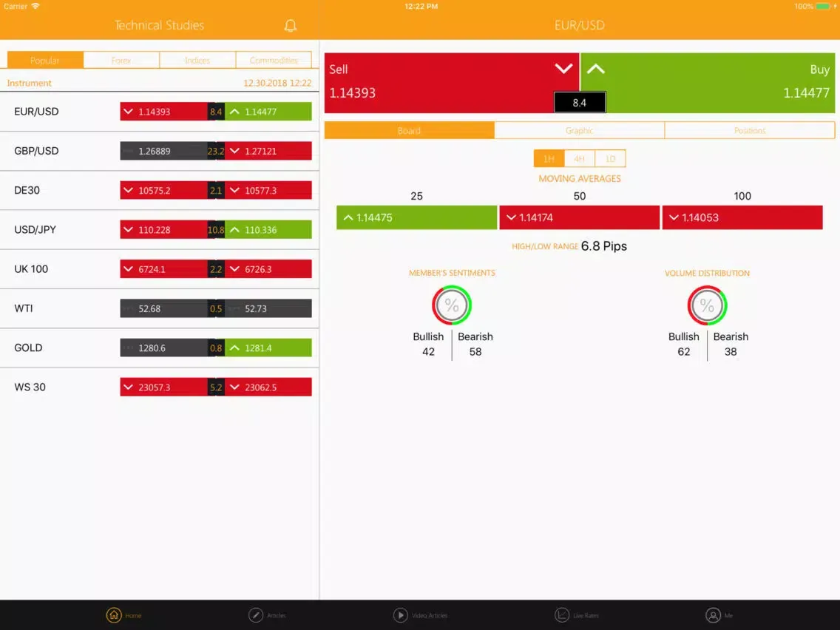Click GBP/USD buy price 1.27121
This screenshot has width=840, height=630.
point(268,151)
